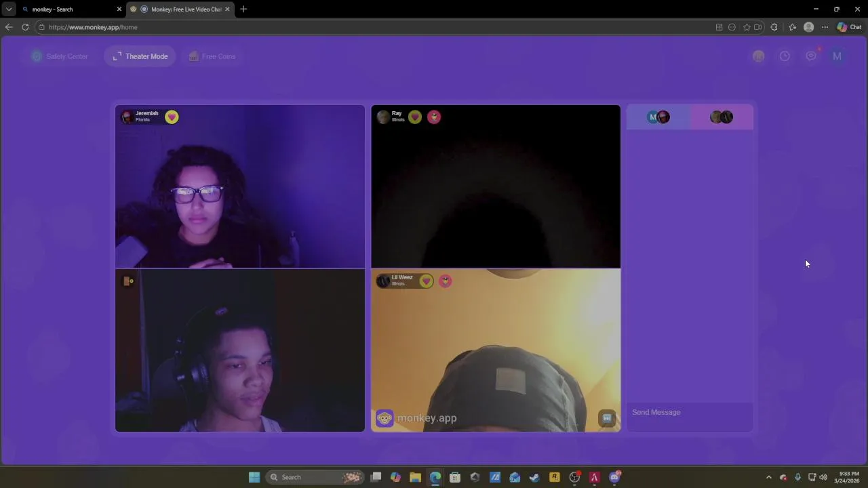Expand the tab actions dropdown
Viewport: 868px width, 488px height.
[9, 9]
